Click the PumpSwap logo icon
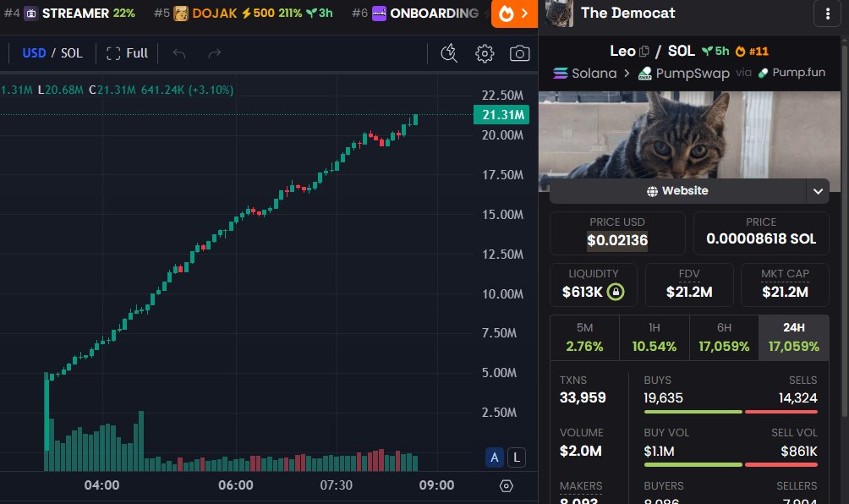Screen dimensions: 849x504 point(645,73)
